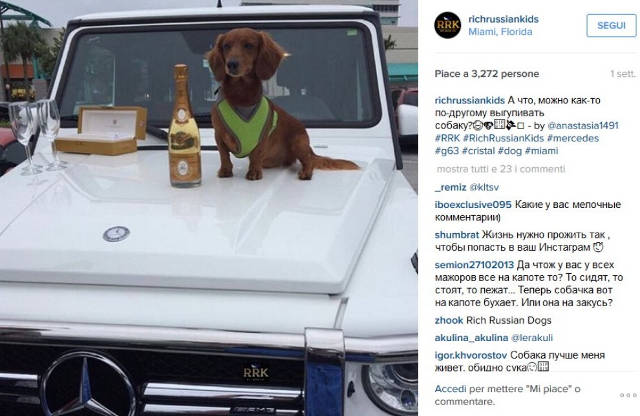This screenshot has width=640, height=416.
Task: Open the @anastasia1491 mention
Action: pos(583,125)
